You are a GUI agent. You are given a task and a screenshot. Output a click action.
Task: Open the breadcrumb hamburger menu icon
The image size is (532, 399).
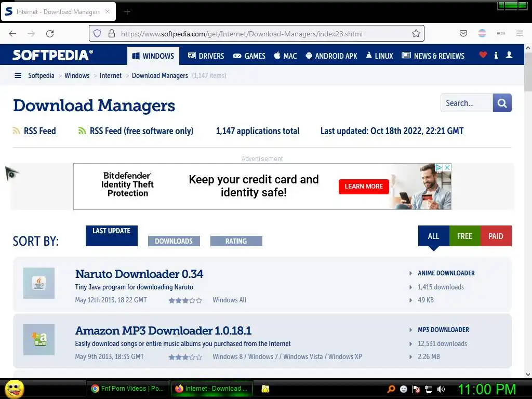pos(18,75)
